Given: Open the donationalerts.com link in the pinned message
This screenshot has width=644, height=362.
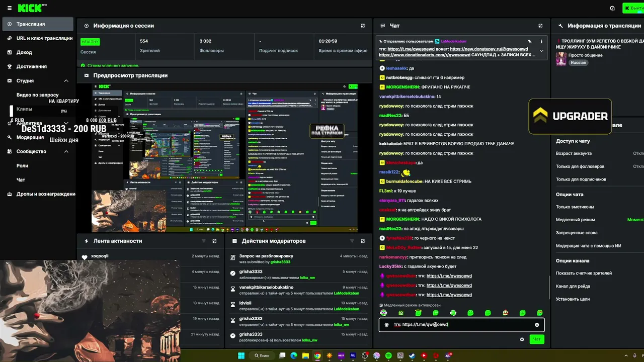Looking at the screenshot, I should tap(425, 55).
